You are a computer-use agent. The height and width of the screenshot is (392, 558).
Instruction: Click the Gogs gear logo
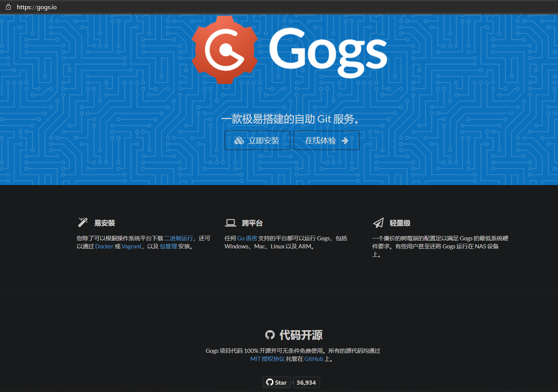225,50
